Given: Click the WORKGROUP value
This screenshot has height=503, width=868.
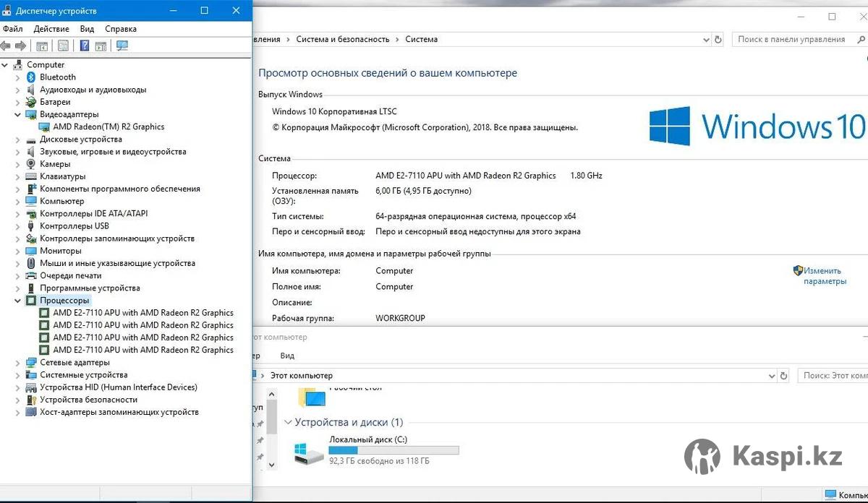Looking at the screenshot, I should [400, 318].
